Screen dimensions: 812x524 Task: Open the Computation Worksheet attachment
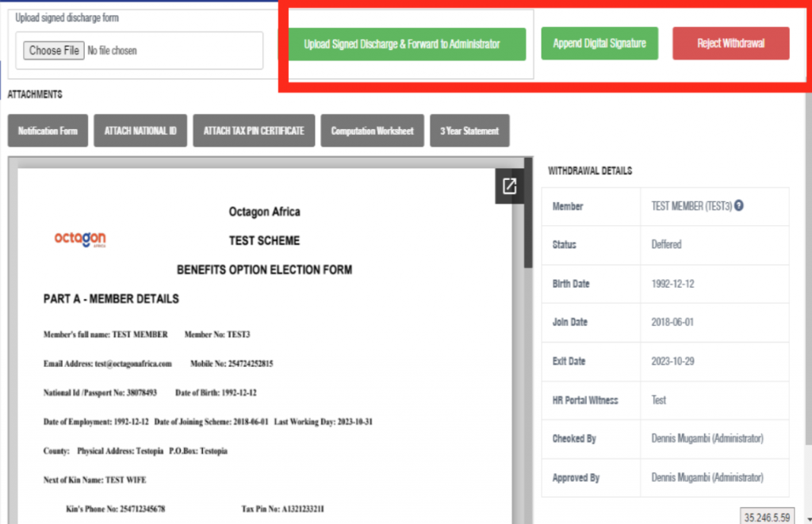372,130
